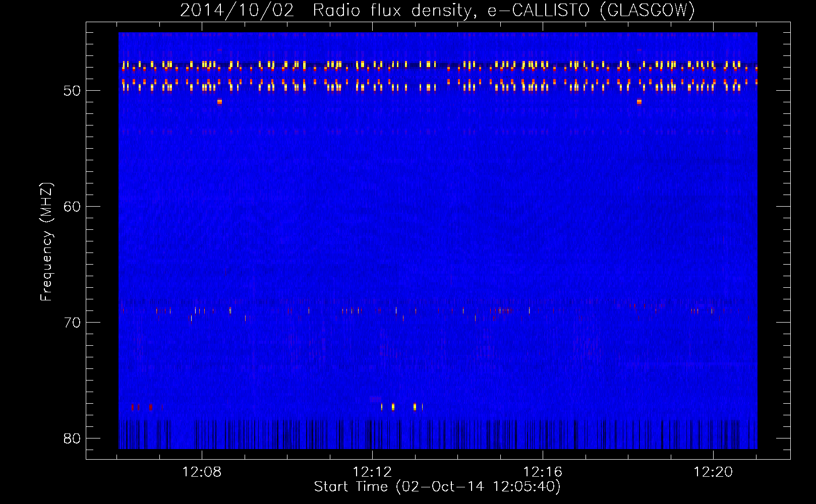Click the time tick label '12:12'
This screenshot has height=504, width=816.
tap(372, 472)
